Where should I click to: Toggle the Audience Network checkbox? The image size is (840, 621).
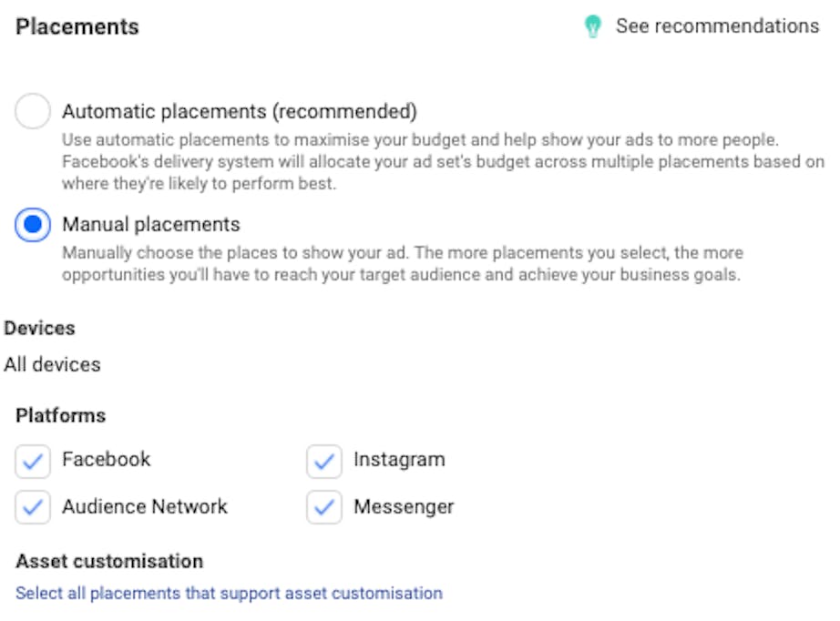[33, 507]
